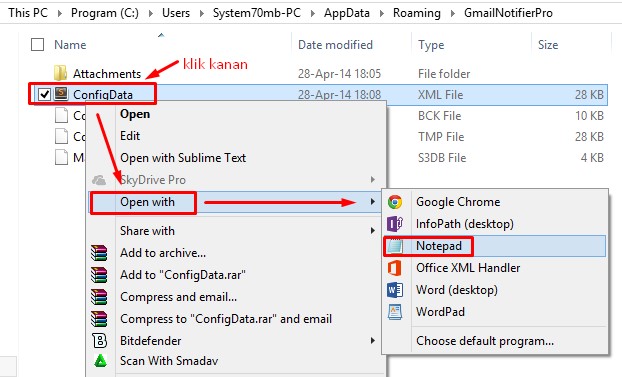Click the ConfigData XML file icon
622x377 pixels.
tap(61, 94)
